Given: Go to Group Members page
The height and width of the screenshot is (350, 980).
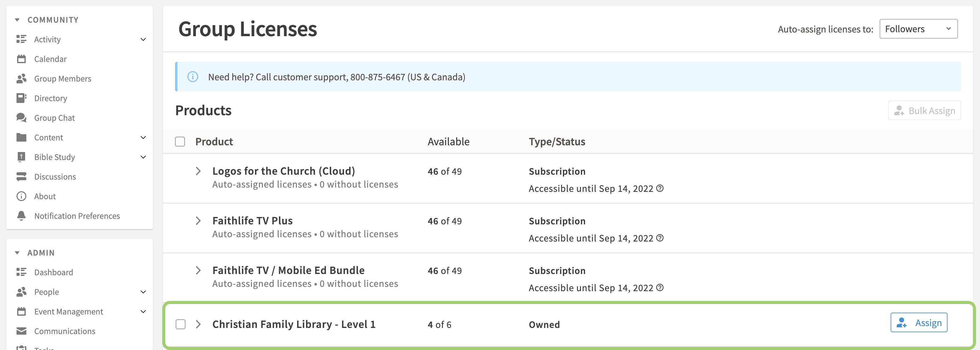Looking at the screenshot, I should [x=63, y=78].
